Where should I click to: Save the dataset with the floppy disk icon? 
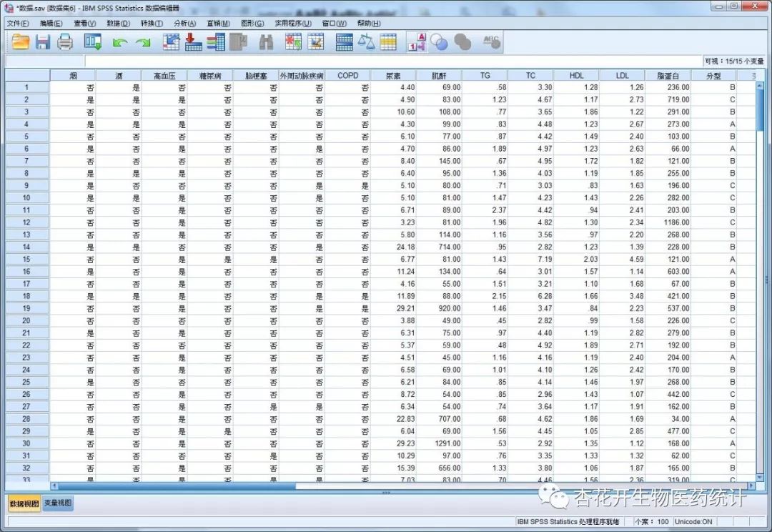pyautogui.click(x=43, y=43)
